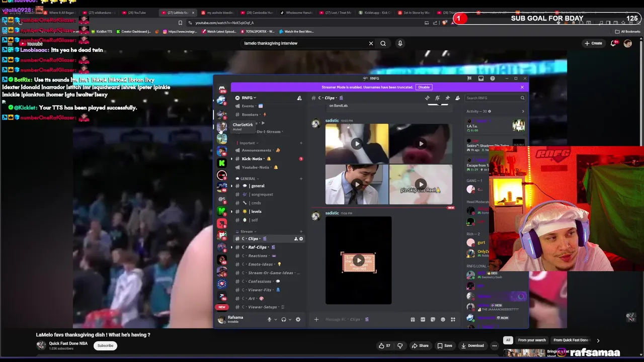Click the message attachment plus button
Image resolution: width=644 pixels, height=362 pixels.
pos(316,319)
